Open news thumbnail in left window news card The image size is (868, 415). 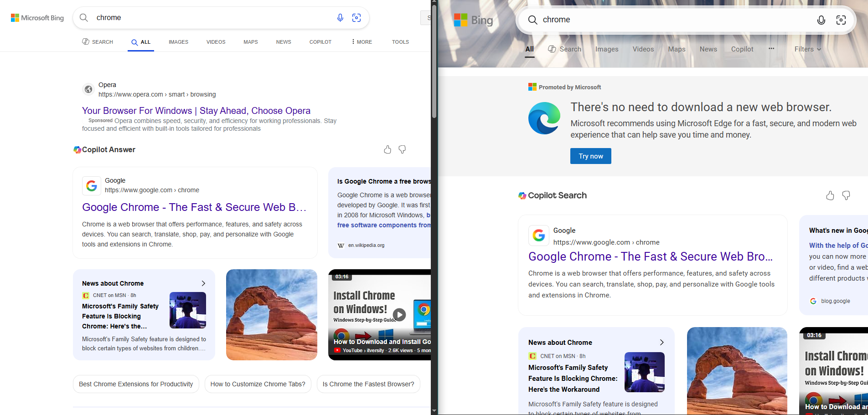(188, 310)
